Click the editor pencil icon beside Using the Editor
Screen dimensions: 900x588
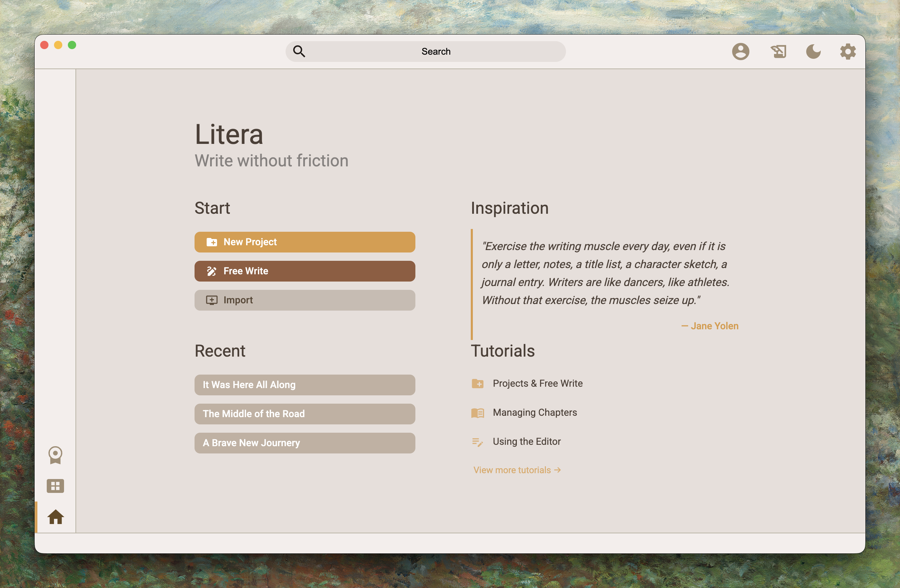point(478,441)
